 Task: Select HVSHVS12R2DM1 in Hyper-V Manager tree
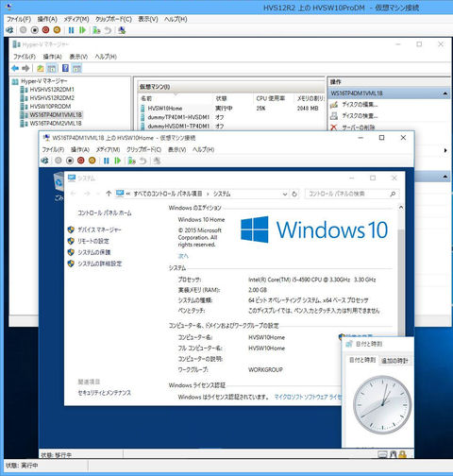tap(52, 90)
